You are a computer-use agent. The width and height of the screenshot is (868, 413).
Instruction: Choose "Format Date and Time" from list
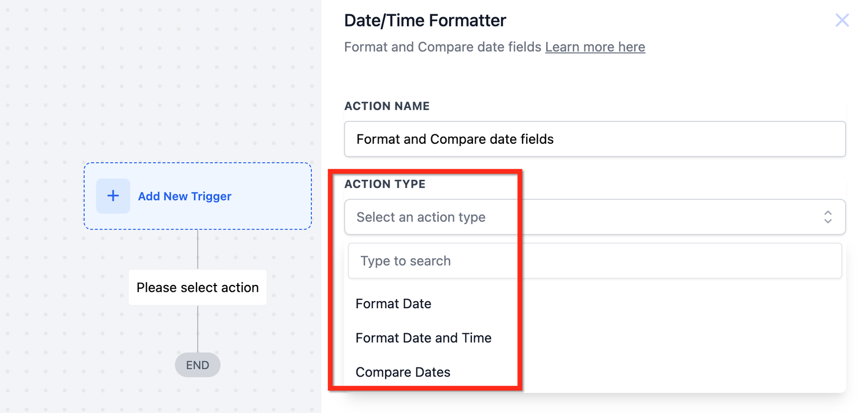pos(423,338)
